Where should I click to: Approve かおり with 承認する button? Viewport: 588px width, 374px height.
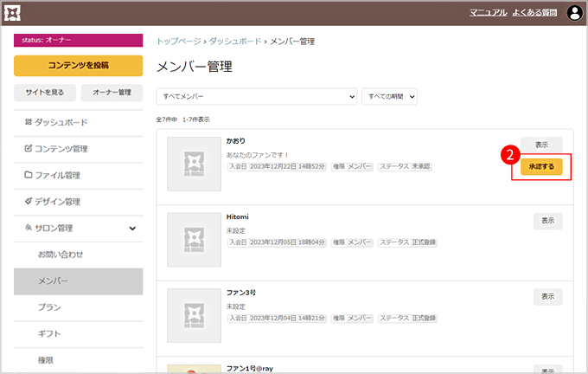tap(540, 167)
